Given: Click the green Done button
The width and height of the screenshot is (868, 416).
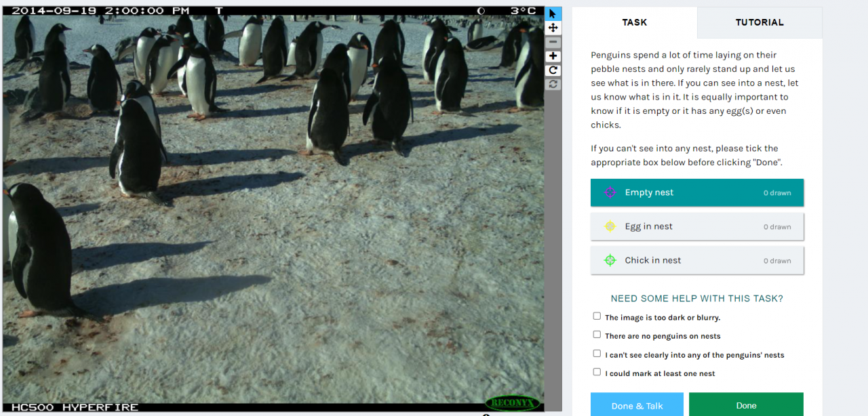Looking at the screenshot, I should point(746,405).
